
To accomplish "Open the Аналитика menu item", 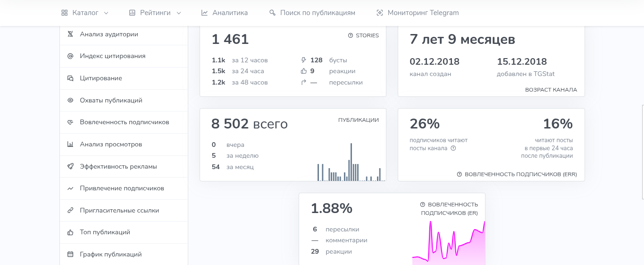I will pos(225,13).
